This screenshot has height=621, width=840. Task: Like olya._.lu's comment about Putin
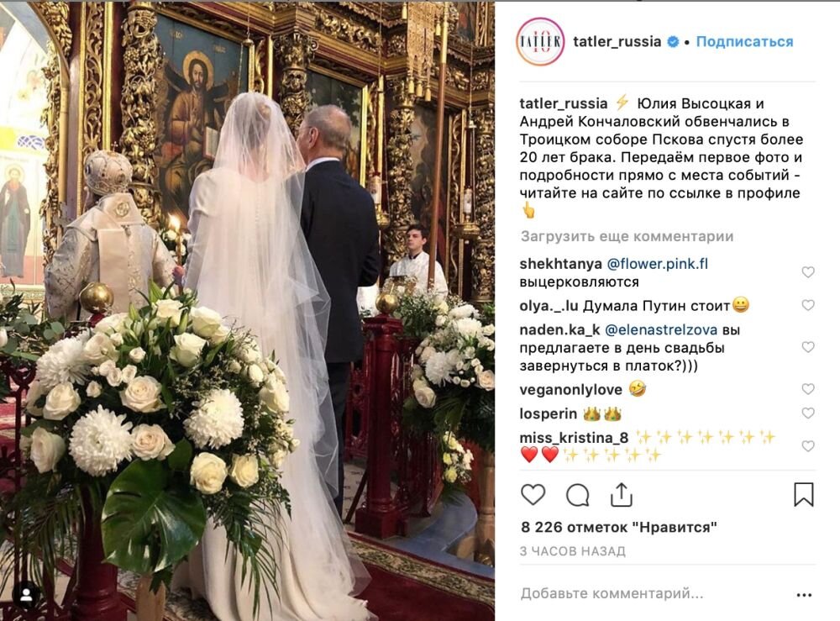pos(808,305)
